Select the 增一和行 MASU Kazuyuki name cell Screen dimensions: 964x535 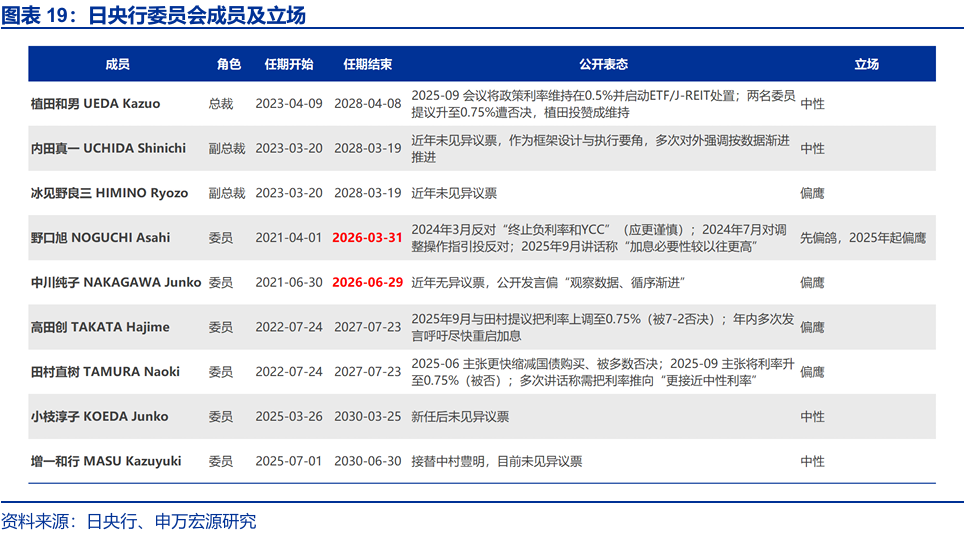[x=106, y=461]
